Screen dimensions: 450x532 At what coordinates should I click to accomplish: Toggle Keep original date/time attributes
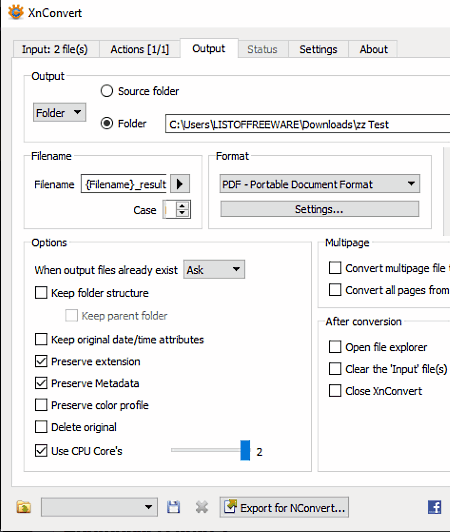click(41, 339)
